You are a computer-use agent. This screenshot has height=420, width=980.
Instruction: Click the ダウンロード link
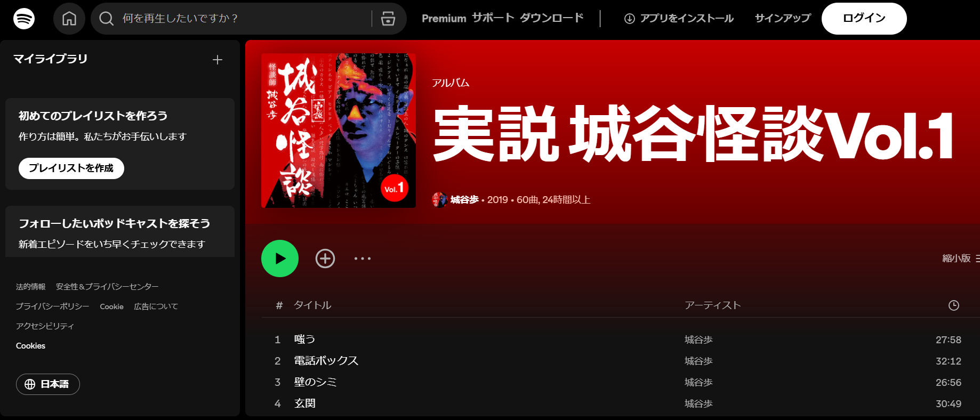click(x=552, y=18)
